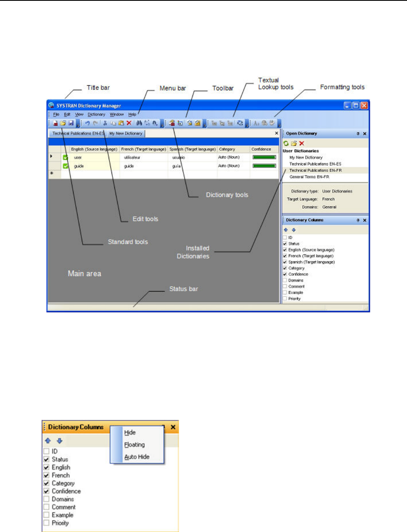
Task: Open the Help menu
Action: pyautogui.click(x=132, y=114)
